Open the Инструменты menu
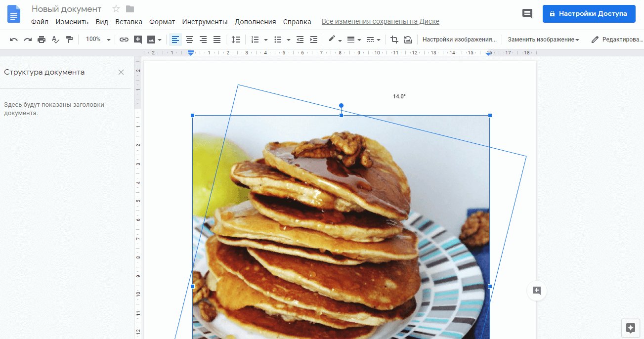 point(205,22)
